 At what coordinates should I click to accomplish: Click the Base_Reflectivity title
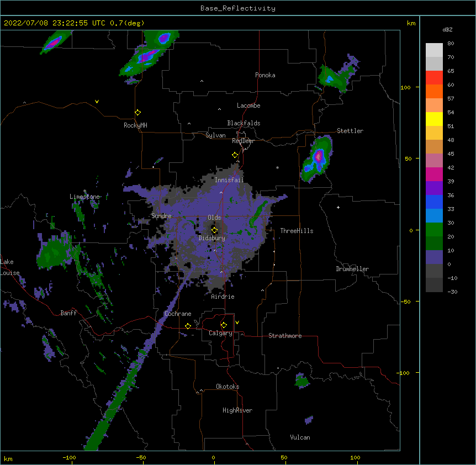238,8
